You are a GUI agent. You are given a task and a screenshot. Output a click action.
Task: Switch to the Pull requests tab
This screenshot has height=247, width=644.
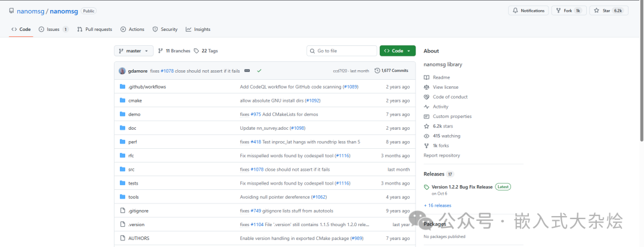tap(94, 30)
